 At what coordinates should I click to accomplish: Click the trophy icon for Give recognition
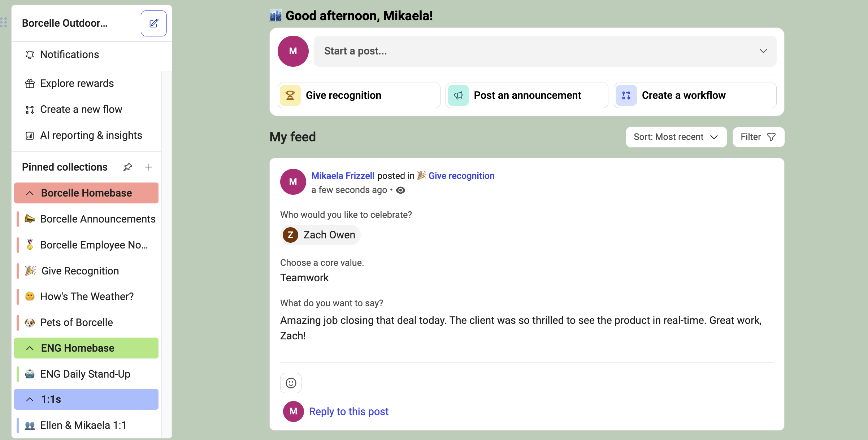pyautogui.click(x=290, y=95)
